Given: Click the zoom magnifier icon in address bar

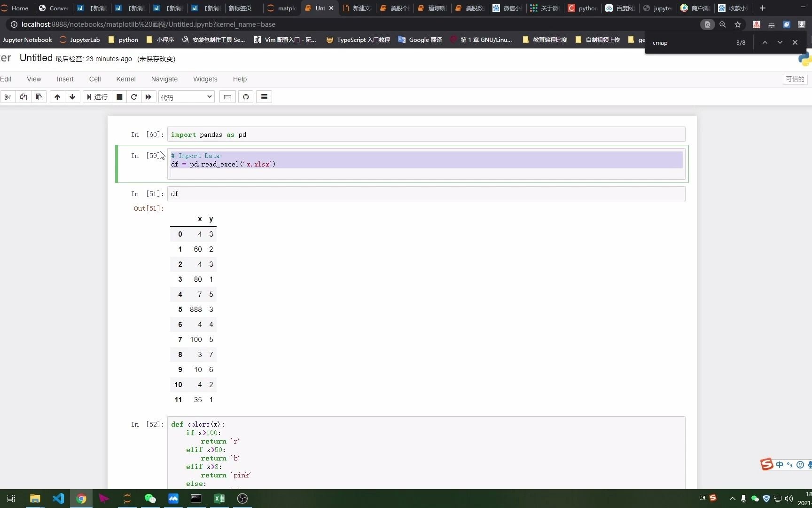Looking at the screenshot, I should coord(723,24).
